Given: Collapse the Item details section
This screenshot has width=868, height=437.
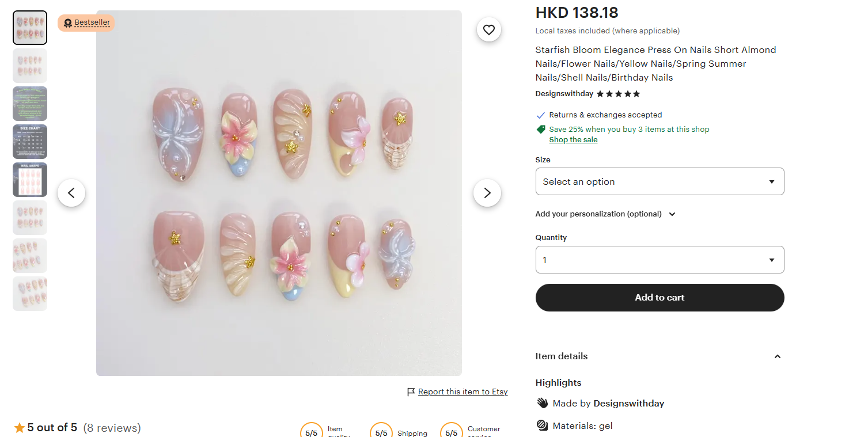Looking at the screenshot, I should coord(777,356).
